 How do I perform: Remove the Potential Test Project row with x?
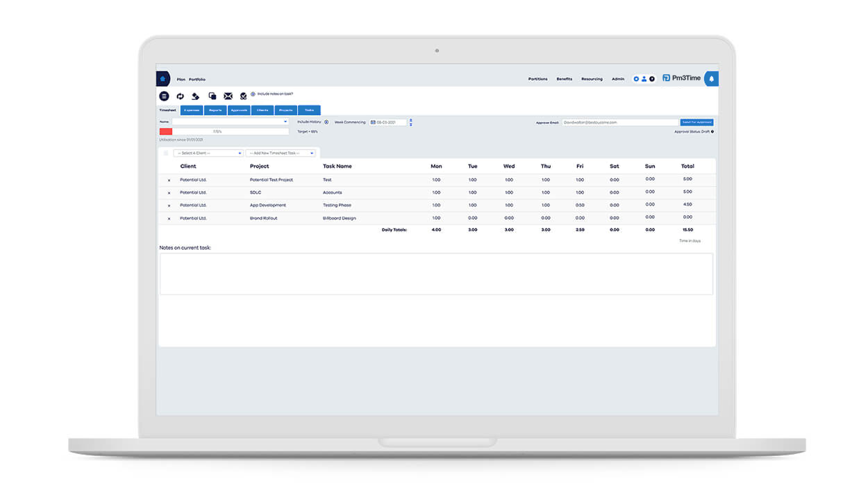(169, 180)
